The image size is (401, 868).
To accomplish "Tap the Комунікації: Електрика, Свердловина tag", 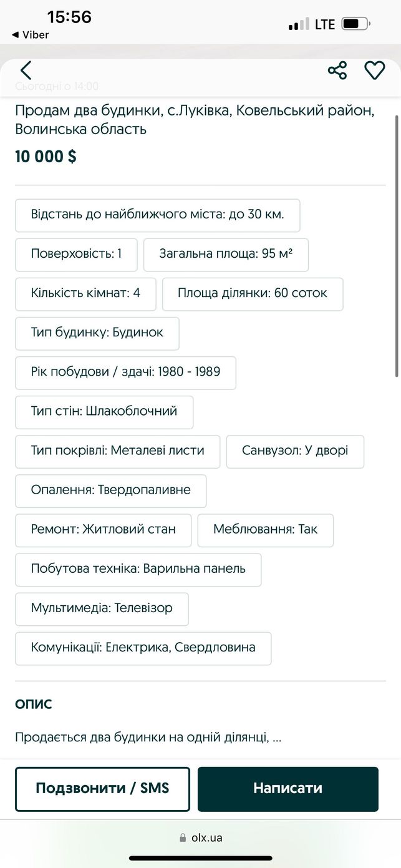I will click(x=143, y=648).
